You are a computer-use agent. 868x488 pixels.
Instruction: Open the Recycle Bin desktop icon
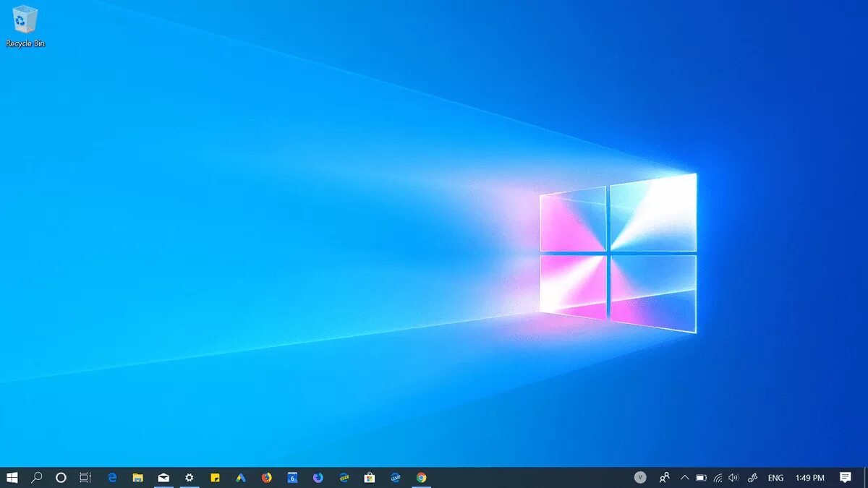coord(25,27)
